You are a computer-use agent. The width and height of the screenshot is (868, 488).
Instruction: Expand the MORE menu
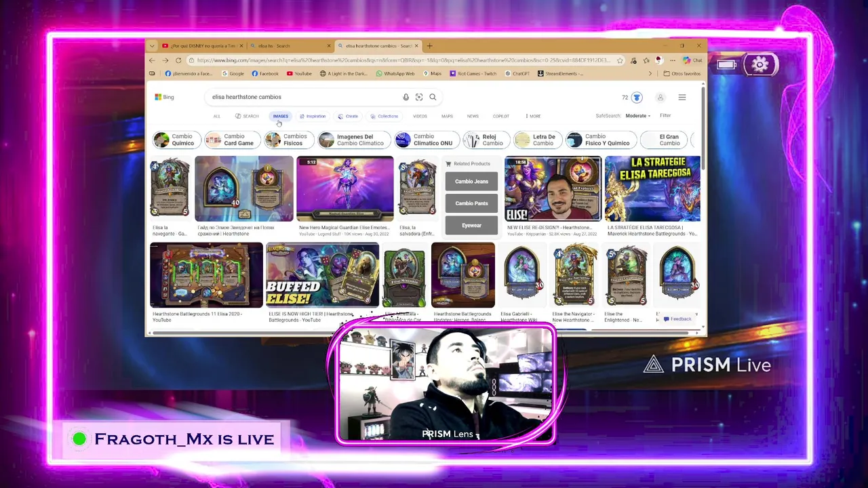pyautogui.click(x=533, y=117)
